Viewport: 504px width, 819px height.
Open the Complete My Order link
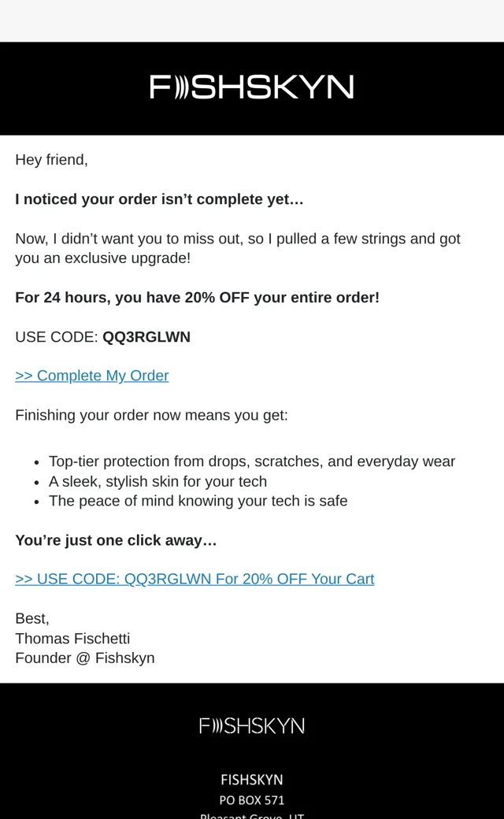click(92, 376)
